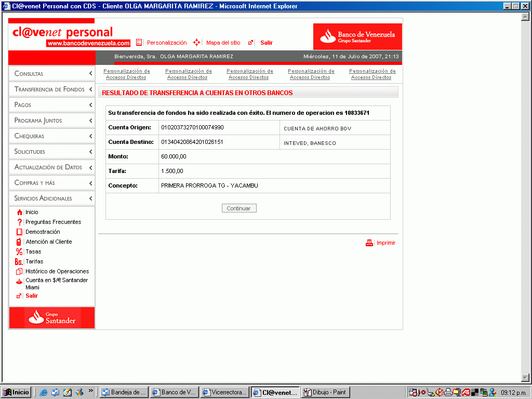Go to Inicio link in sidebar
This screenshot has width=532, height=399.
click(32, 212)
